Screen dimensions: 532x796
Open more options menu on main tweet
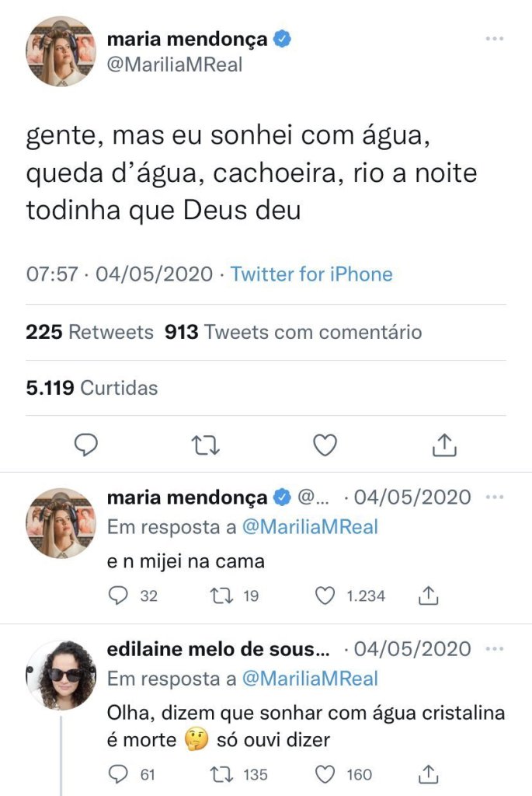point(494,39)
